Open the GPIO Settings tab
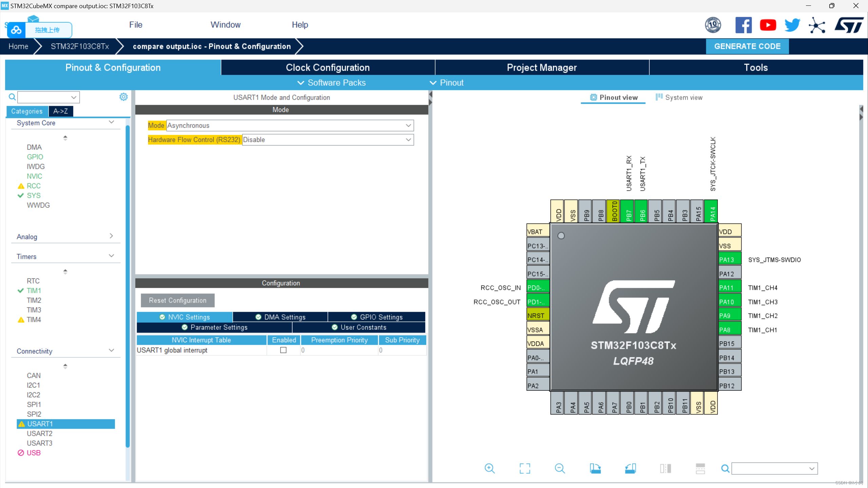Image resolution: width=868 pixels, height=488 pixels. [376, 317]
